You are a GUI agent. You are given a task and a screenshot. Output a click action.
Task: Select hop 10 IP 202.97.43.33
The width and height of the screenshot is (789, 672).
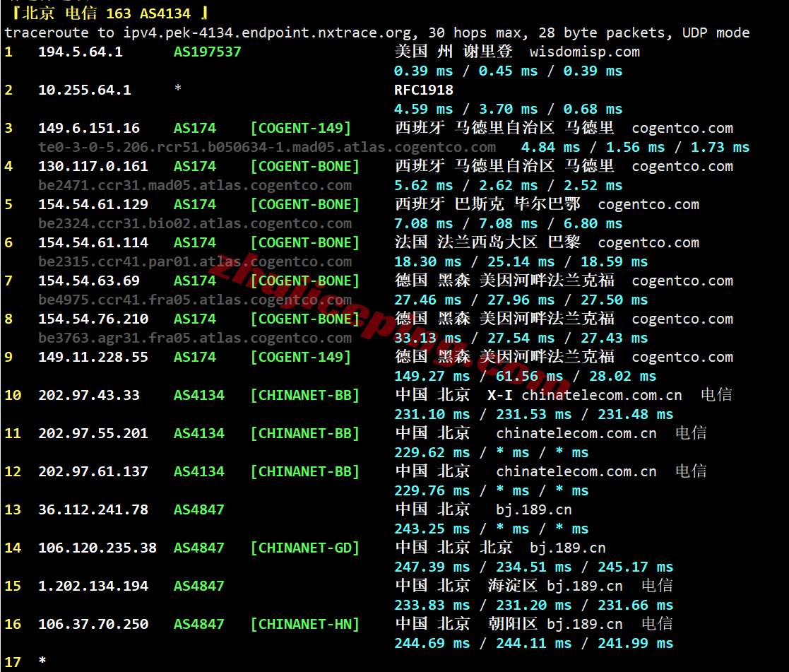[89, 396]
